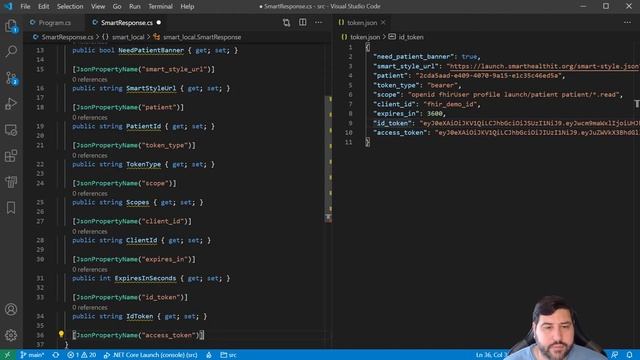Screen dimensions: 640x360
Task: Click src folder in status bar
Action: click(x=229, y=355)
